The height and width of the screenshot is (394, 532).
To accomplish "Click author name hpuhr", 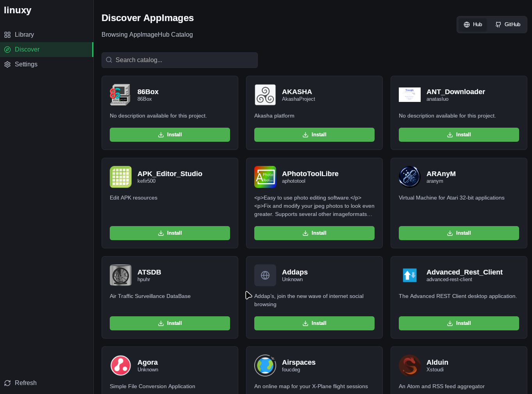I will pyautogui.click(x=144, y=280).
